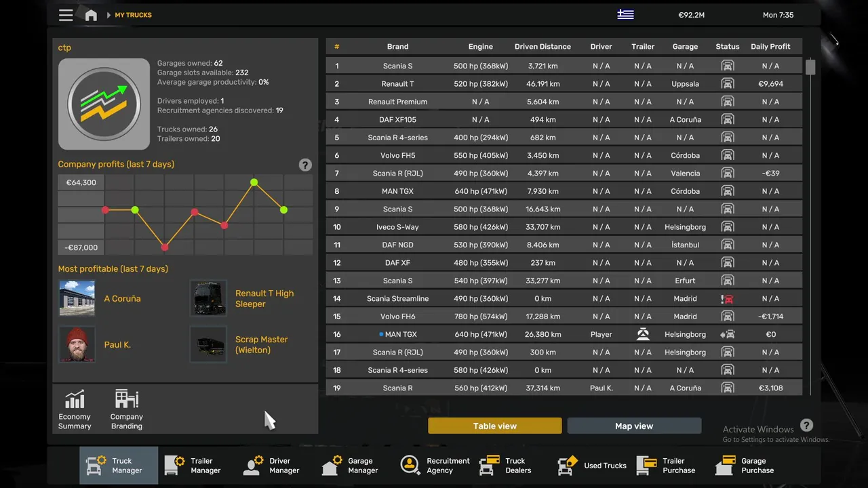The width and height of the screenshot is (868, 488).
Task: Sort by Daily Profit header
Action: 770,47
